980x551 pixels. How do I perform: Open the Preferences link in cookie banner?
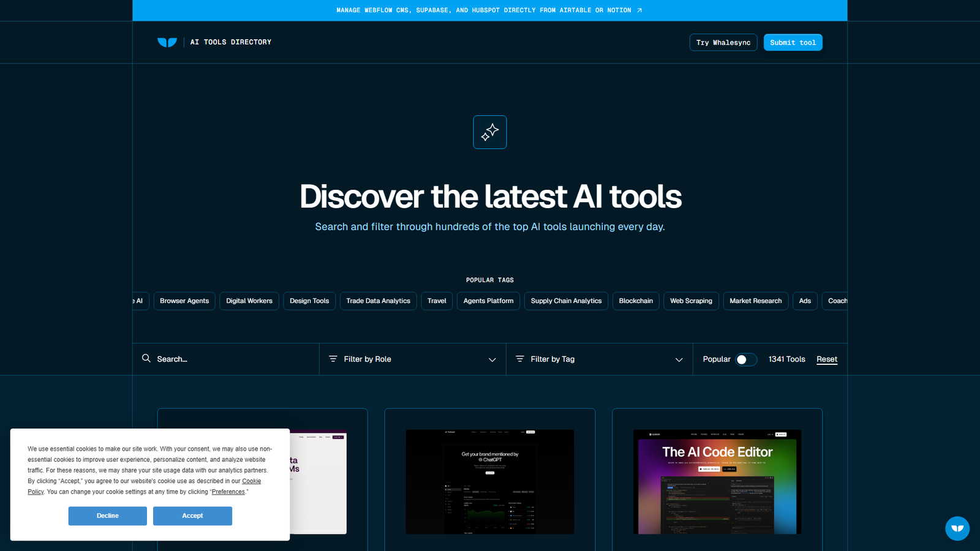click(228, 492)
